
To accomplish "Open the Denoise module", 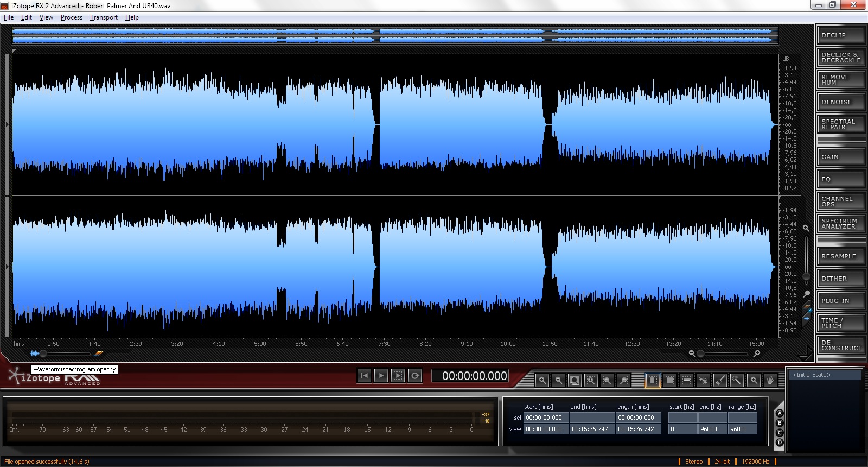I will click(841, 102).
